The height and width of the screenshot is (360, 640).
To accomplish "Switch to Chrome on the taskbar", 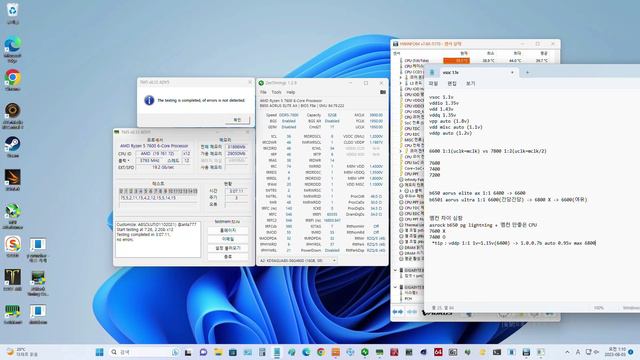I will tap(321, 352).
